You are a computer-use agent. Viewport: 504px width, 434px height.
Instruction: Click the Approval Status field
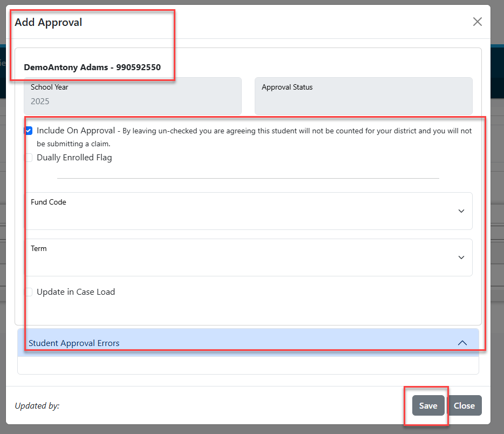[x=364, y=96]
